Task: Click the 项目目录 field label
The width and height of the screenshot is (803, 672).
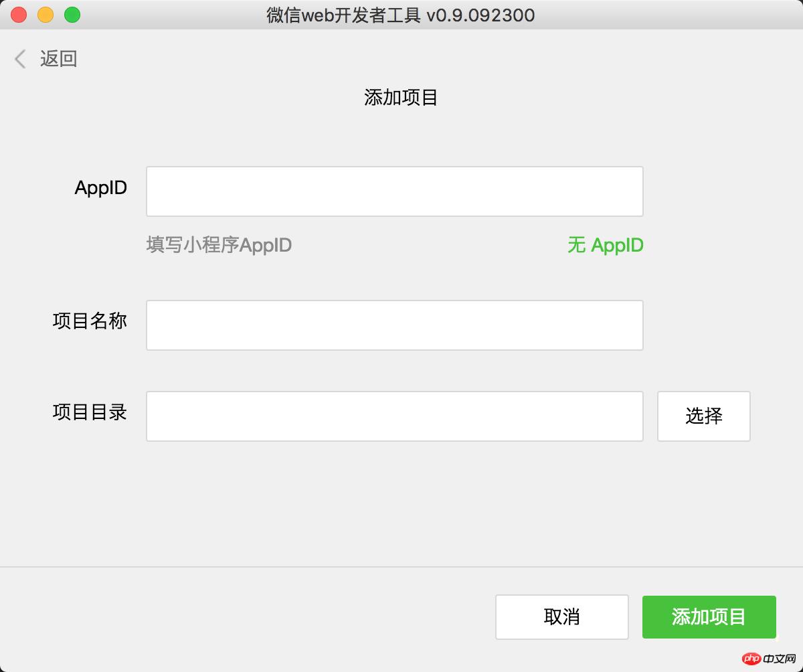Action: coord(90,412)
